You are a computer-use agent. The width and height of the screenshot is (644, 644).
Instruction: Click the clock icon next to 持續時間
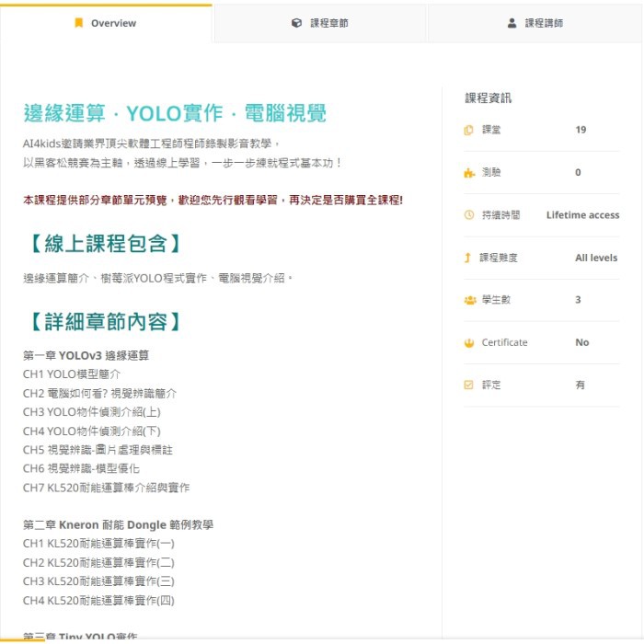(x=469, y=215)
